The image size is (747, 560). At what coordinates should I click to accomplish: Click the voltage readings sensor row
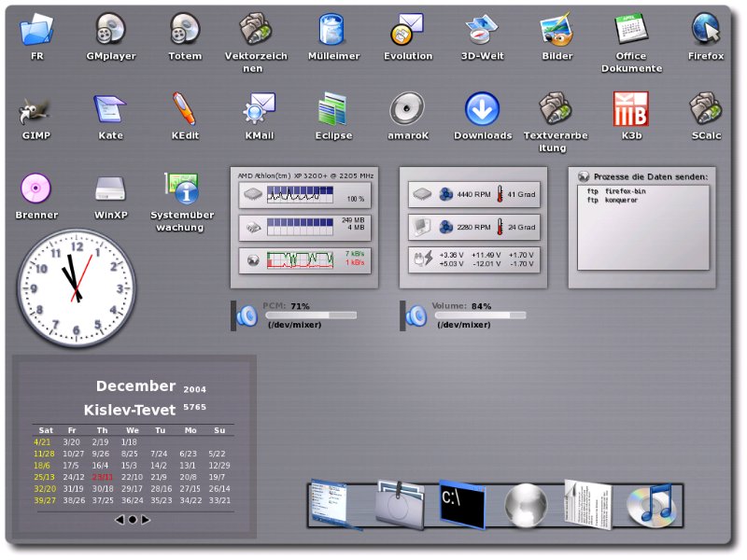[474, 259]
